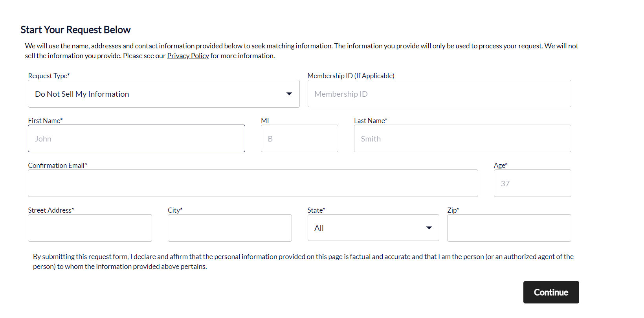Select the First Name field with John placeholder
Image resolution: width=644 pixels, height=318 pixels.
(x=136, y=138)
